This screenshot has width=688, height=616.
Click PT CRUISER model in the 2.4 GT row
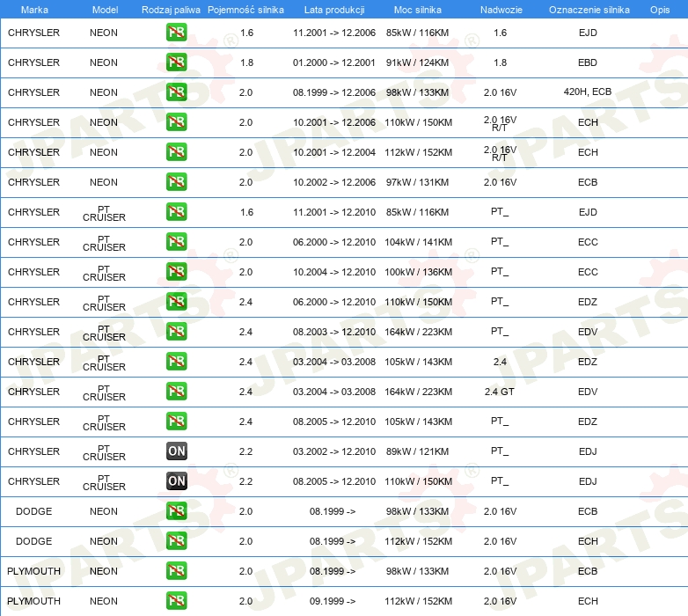[x=104, y=392]
